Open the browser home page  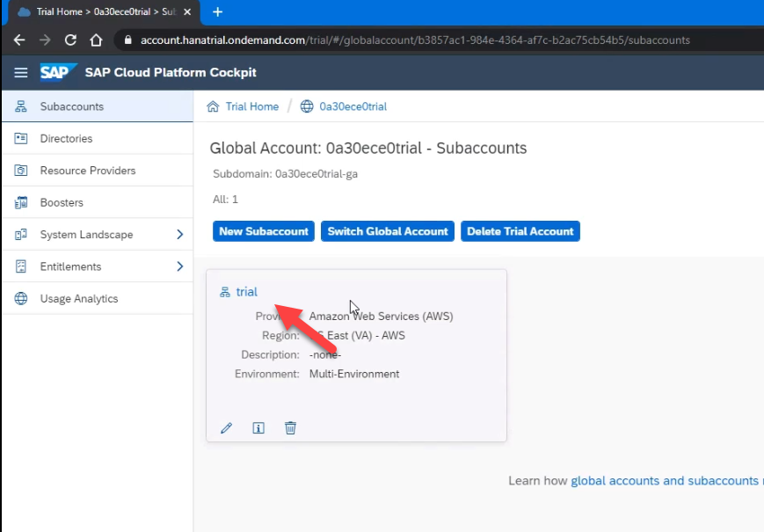pyautogui.click(x=96, y=40)
